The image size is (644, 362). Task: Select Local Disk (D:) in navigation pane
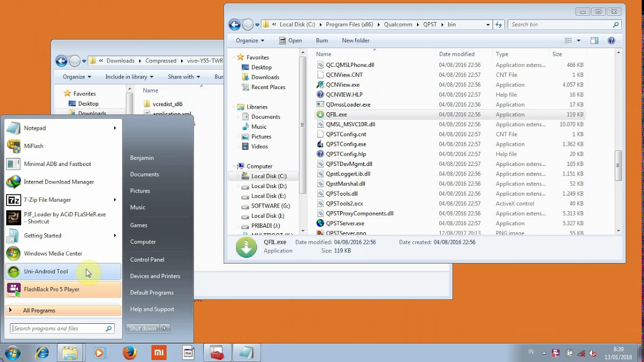click(269, 186)
